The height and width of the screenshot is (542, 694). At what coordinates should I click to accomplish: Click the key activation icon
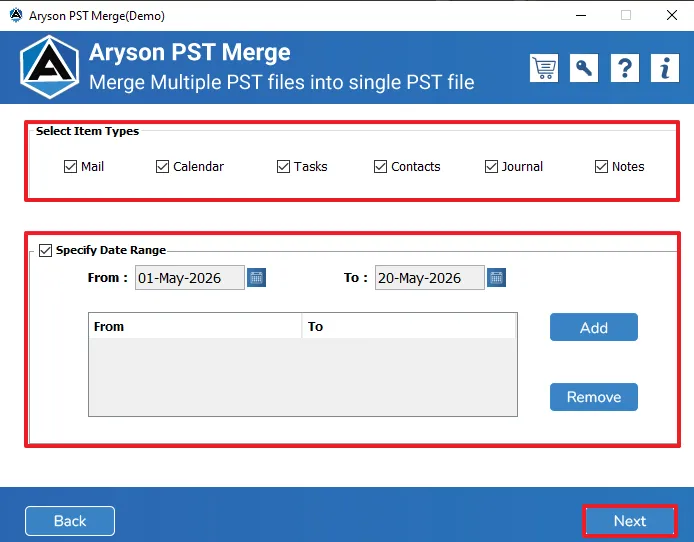tap(584, 68)
